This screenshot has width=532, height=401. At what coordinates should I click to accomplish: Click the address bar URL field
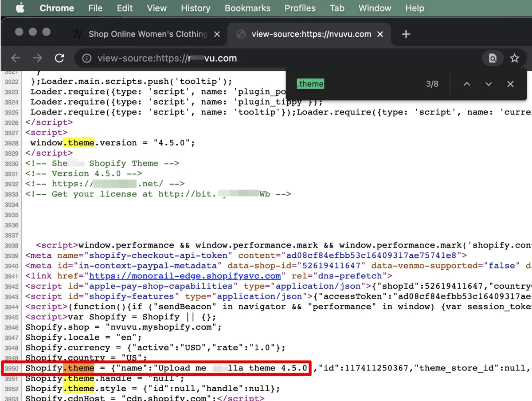284,58
